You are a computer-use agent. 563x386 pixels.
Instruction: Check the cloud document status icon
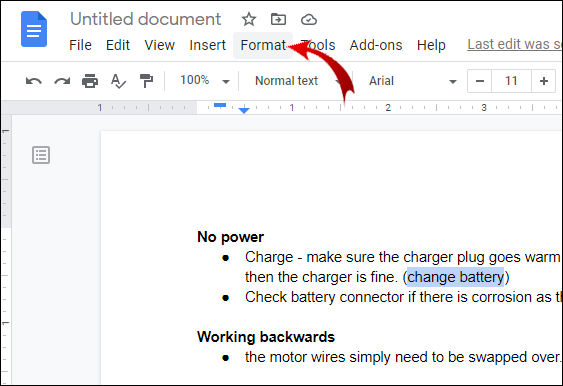pyautogui.click(x=309, y=19)
